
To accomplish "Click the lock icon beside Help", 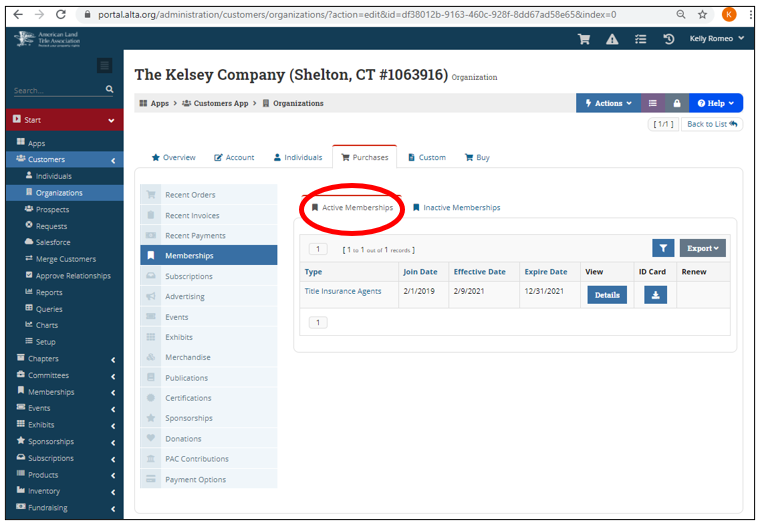I will (x=677, y=103).
